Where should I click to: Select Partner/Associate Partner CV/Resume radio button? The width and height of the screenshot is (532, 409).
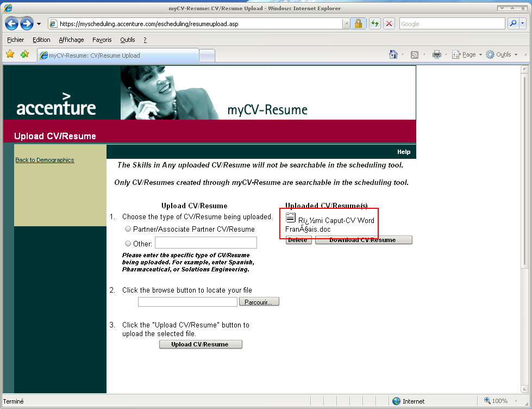128,229
